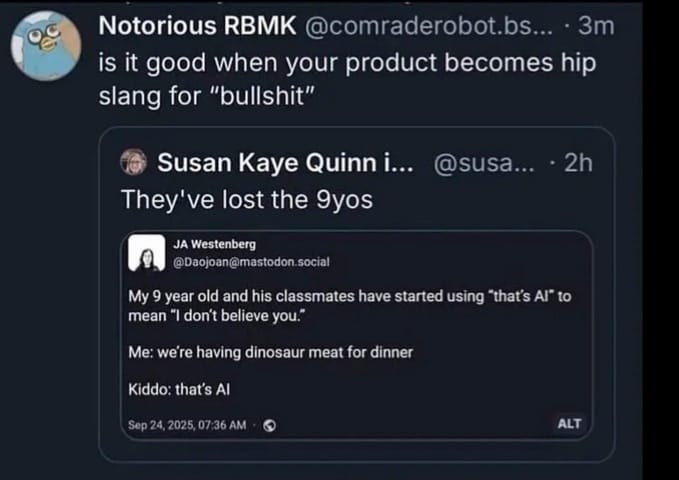
Task: Click the post text about hip slang
Action: [350, 80]
